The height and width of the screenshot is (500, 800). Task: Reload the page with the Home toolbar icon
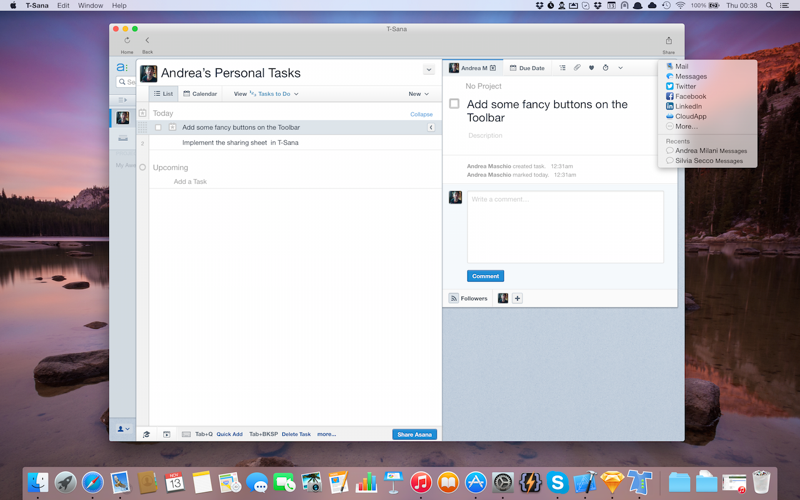127,40
